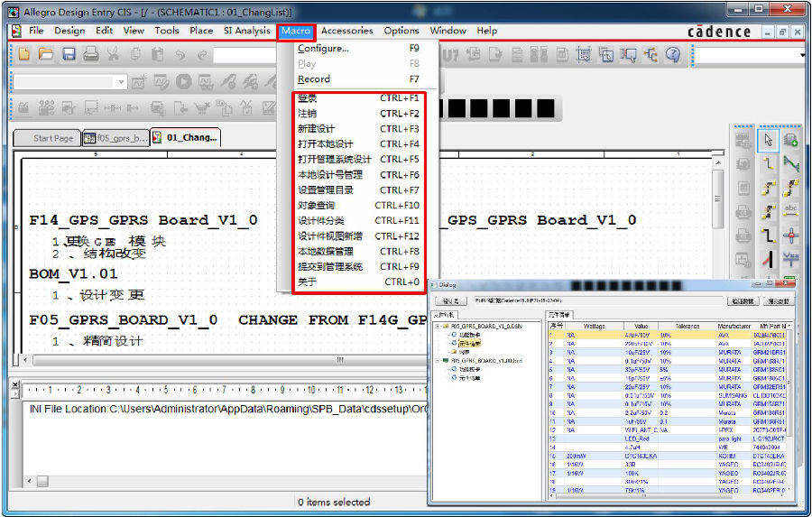The width and height of the screenshot is (812, 517).
Task: Open the Macro menu
Action: pos(296,31)
